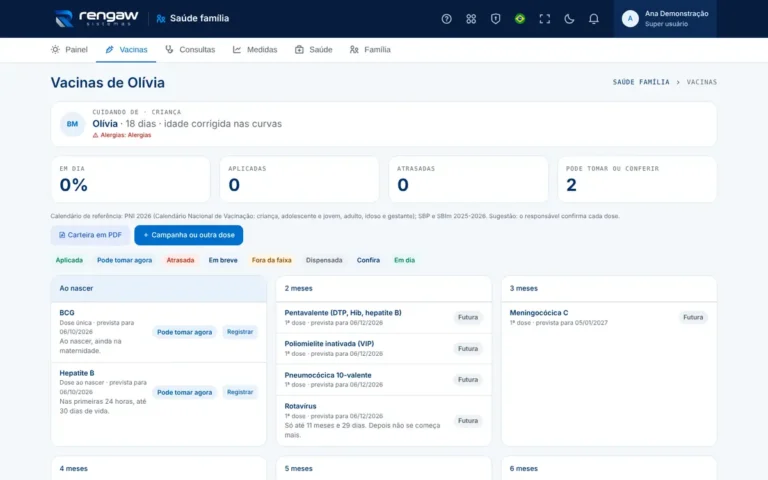768x480 pixels.
Task: Open notifications bell icon
Action: point(593,19)
